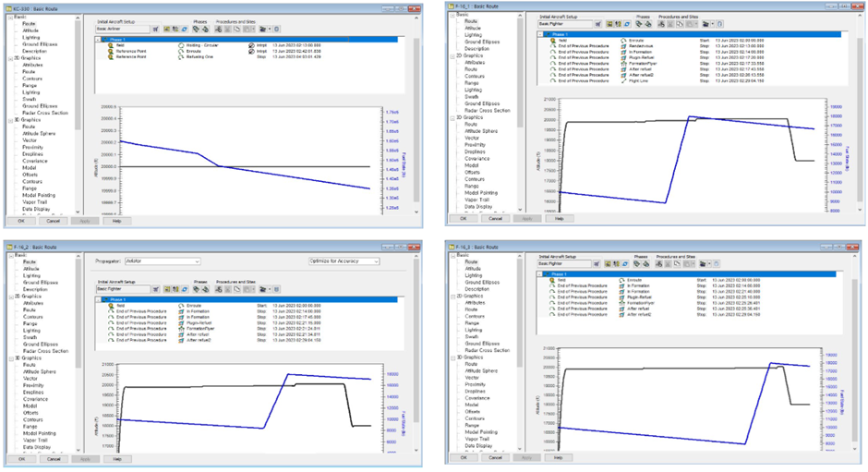Click the second Phases icon in F-16_2 window
868x472 pixels.
(206, 289)
